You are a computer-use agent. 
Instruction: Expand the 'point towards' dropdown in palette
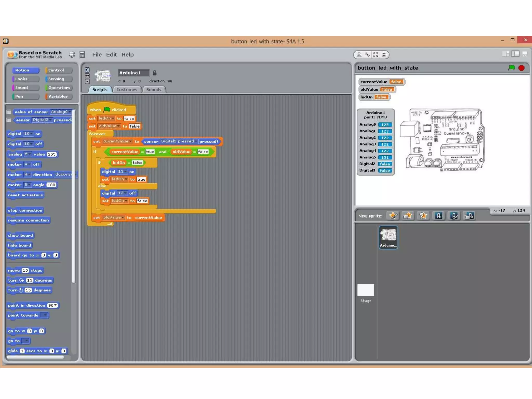tap(45, 315)
